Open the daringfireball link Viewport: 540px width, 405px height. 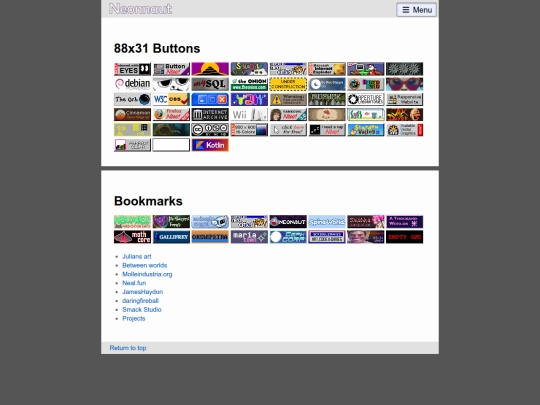[x=140, y=301]
